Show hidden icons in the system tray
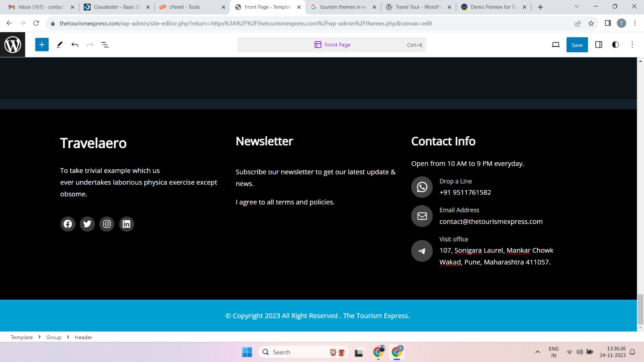The height and width of the screenshot is (362, 644). 537,352
